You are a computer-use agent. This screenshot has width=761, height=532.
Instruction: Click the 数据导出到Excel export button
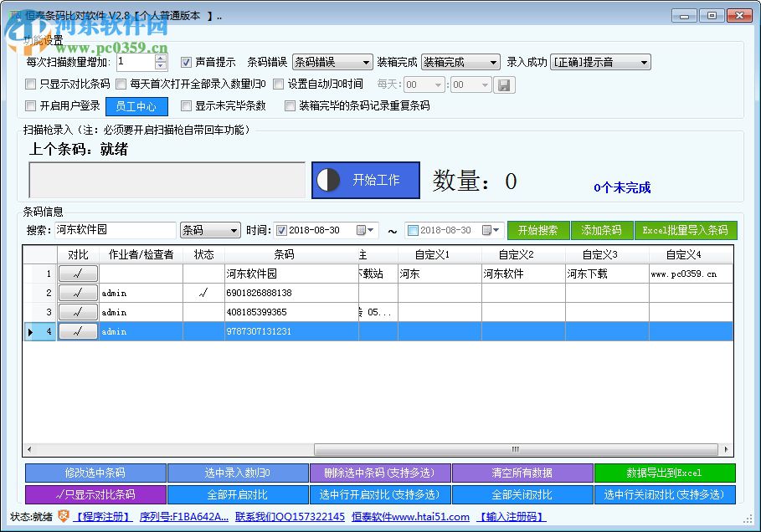point(665,473)
